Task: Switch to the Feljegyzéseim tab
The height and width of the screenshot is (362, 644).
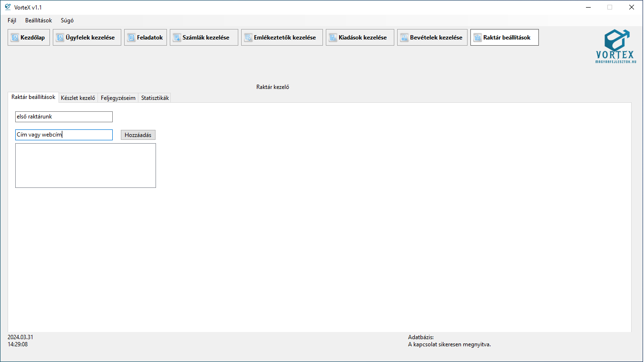Action: click(x=118, y=98)
